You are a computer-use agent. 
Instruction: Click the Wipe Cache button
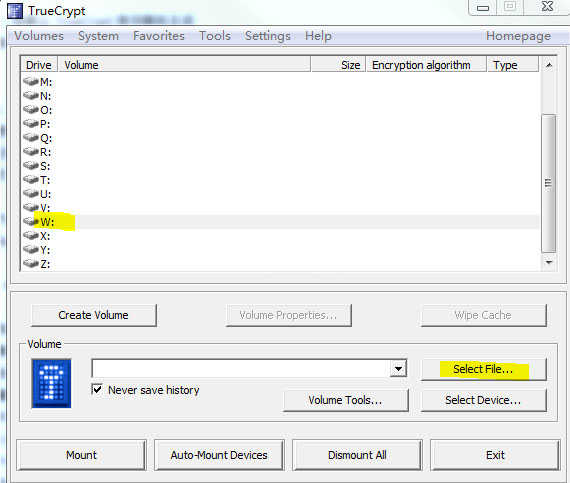tap(483, 315)
